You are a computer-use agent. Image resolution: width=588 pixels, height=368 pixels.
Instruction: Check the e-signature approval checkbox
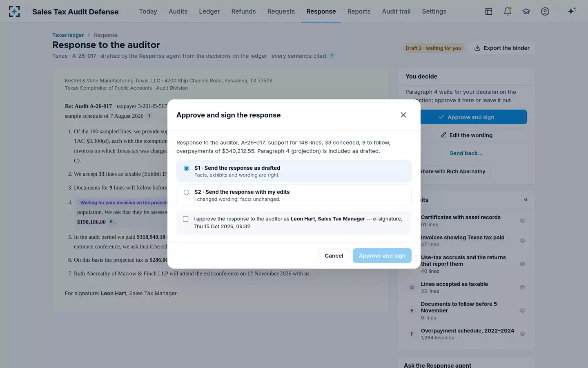[186, 219]
